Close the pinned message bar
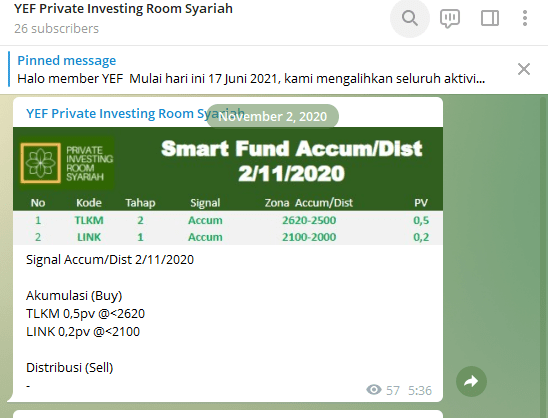The height and width of the screenshot is (418, 548). [x=524, y=69]
